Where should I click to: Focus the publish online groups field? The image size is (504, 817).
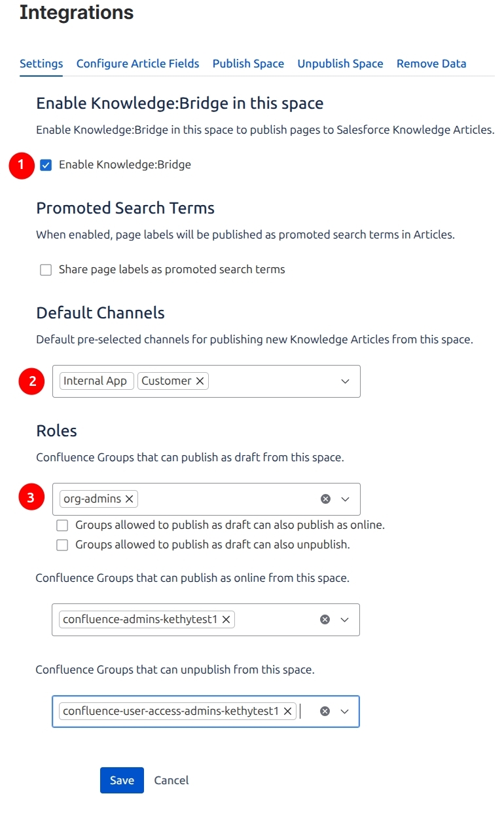[206, 620]
